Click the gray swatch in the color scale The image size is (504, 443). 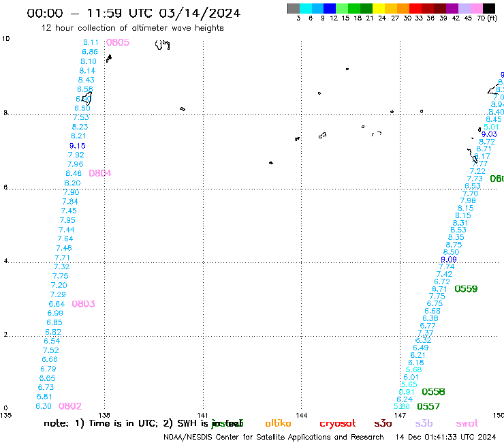(x=294, y=8)
